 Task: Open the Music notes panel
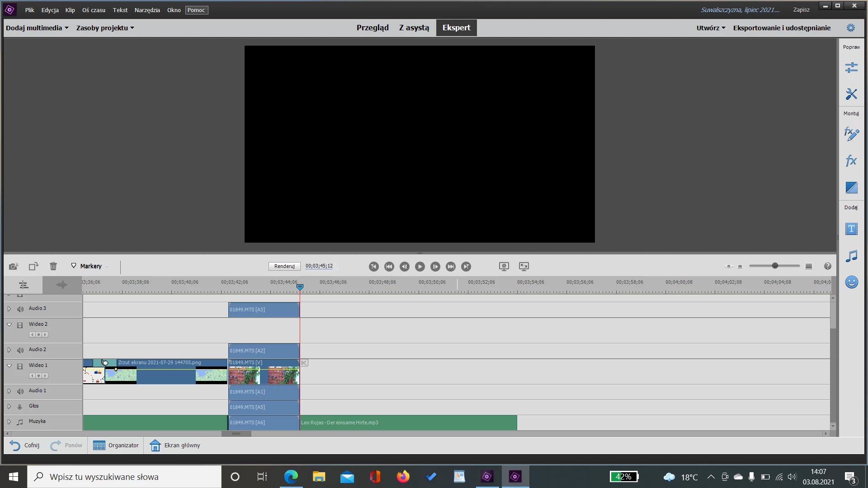(x=851, y=256)
